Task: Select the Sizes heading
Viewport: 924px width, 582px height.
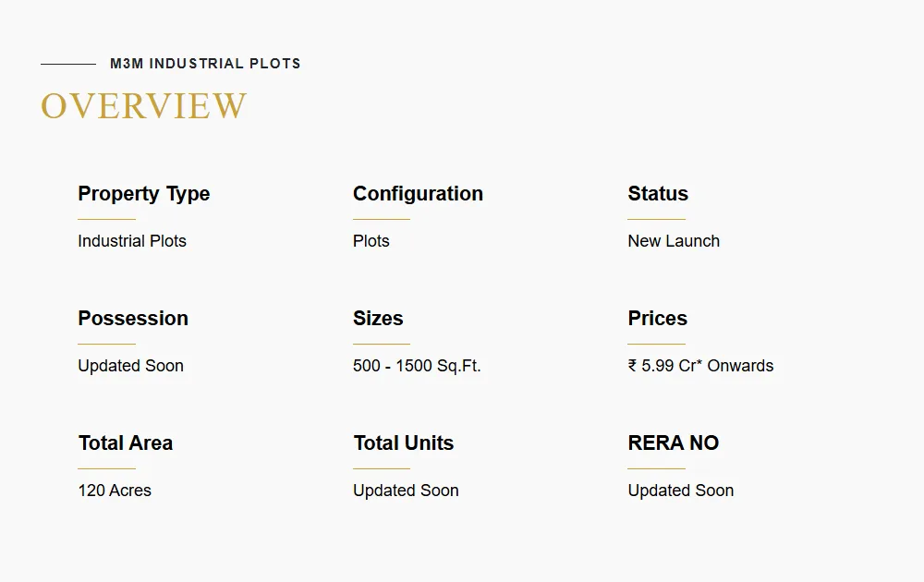Action: click(378, 319)
